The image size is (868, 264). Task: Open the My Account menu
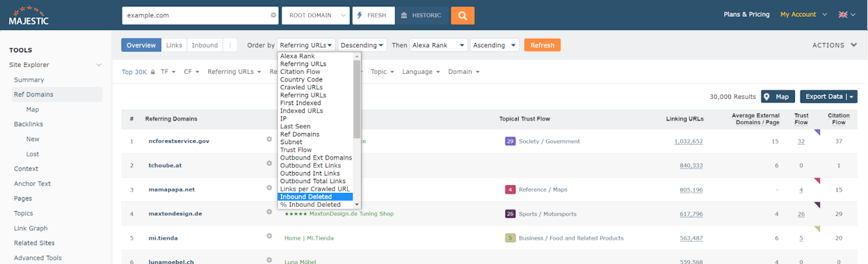coord(803,15)
